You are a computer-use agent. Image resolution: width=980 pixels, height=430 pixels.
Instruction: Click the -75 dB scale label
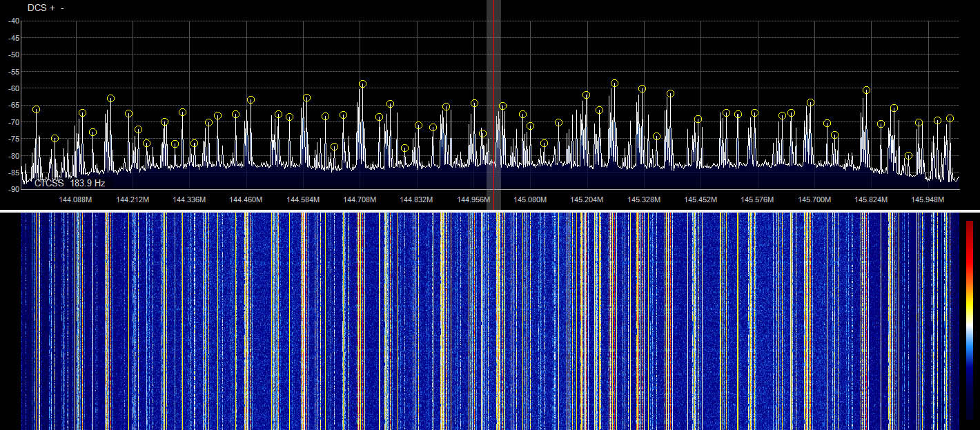(x=13, y=139)
